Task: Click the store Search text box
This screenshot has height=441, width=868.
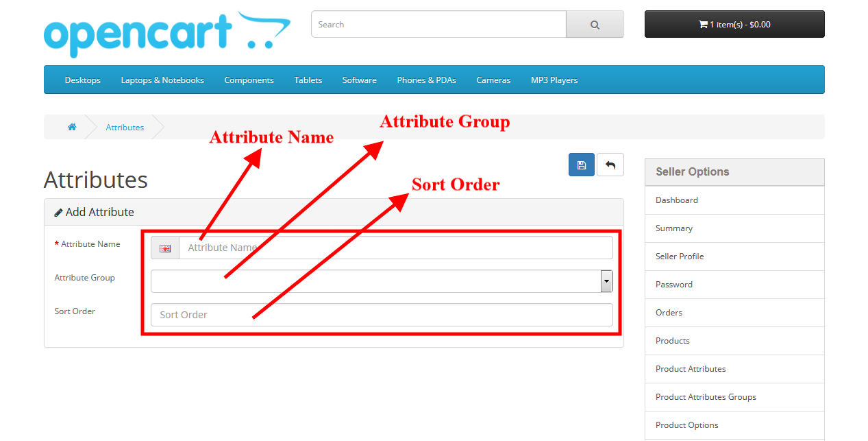Action: click(x=438, y=24)
